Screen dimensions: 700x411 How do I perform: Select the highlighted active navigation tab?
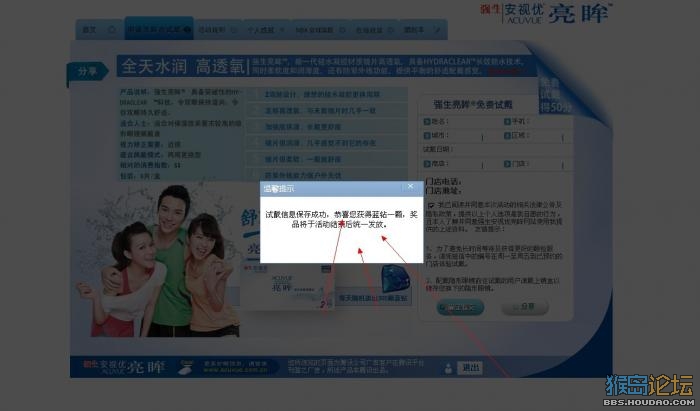pyautogui.click(x=159, y=29)
